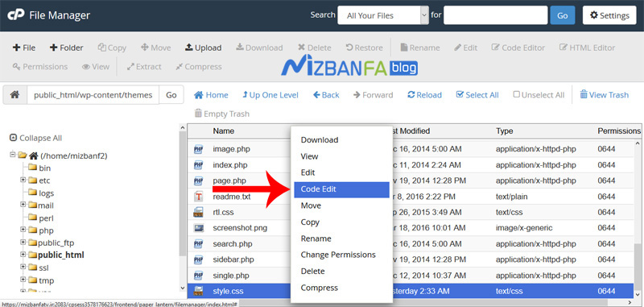644x307 pixels.
Task: Expand the tmp folder node
Action: coord(23,280)
